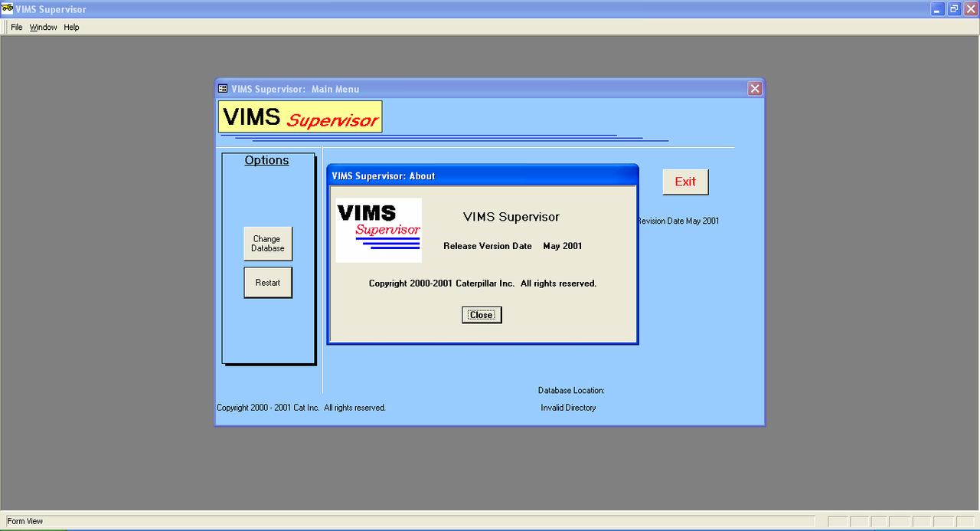Click the 'Form View' status bar text
This screenshot has height=531, width=980.
coord(25,521)
